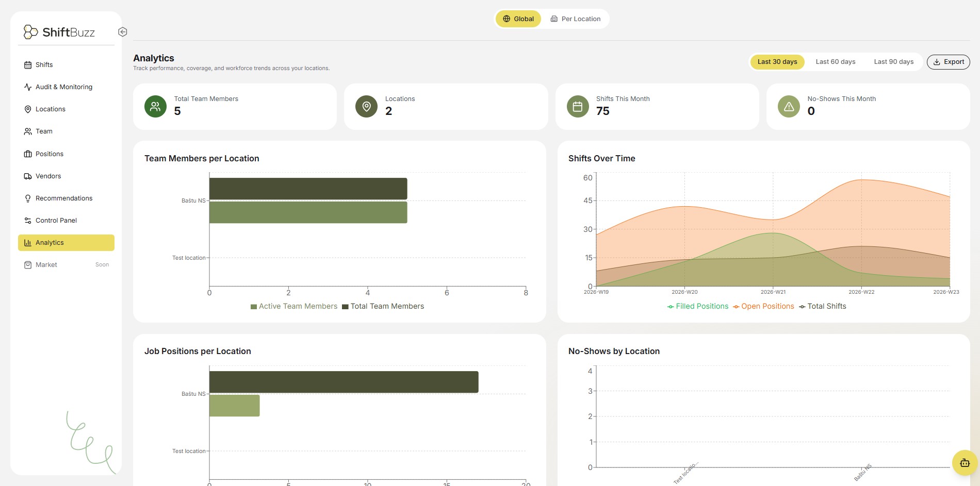Click the Locations card value 2
Screen dimensions: 980x486
pos(388,111)
